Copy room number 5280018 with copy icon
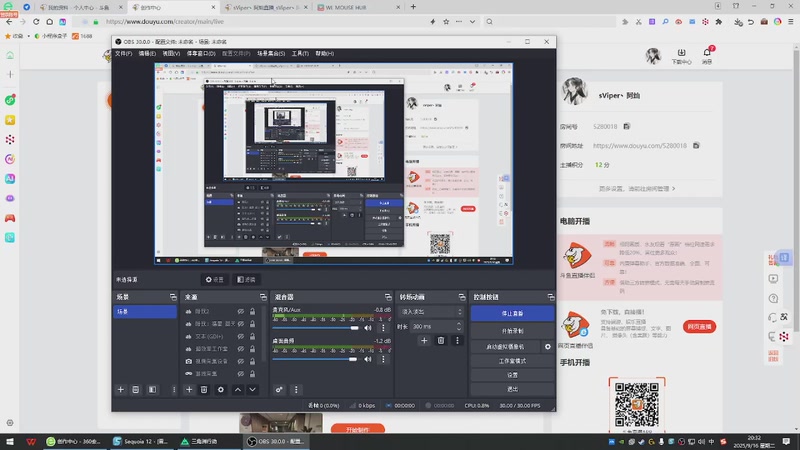Viewport: 800px width, 450px height. pyautogui.click(x=627, y=126)
